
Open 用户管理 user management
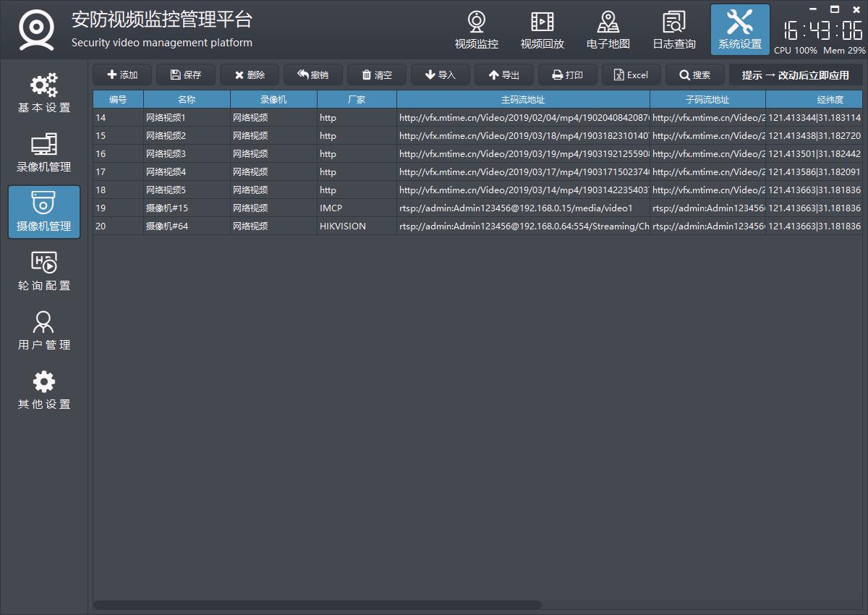[x=44, y=331]
